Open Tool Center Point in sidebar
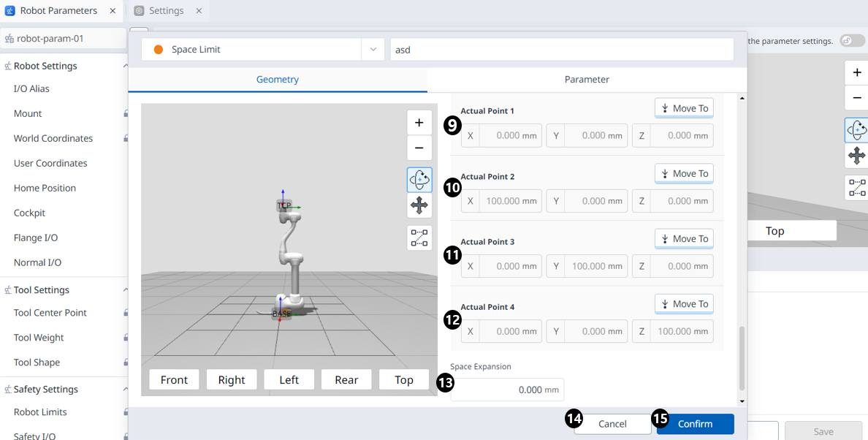Viewport: 868px width, 440px height. coord(50,313)
